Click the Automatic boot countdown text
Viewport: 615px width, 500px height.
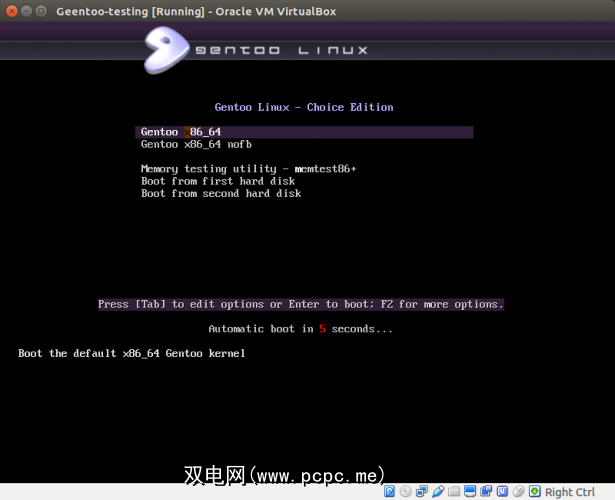pyautogui.click(x=300, y=329)
